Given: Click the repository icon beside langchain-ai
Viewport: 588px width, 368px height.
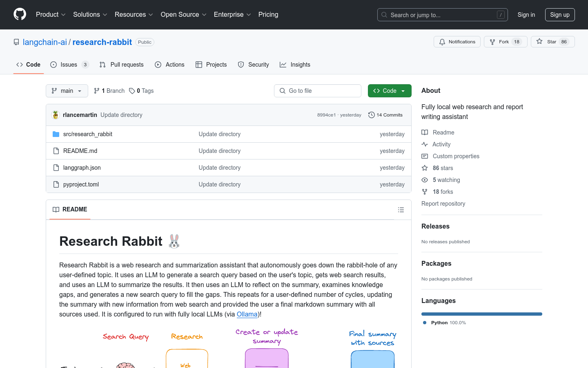Looking at the screenshot, I should pyautogui.click(x=16, y=42).
